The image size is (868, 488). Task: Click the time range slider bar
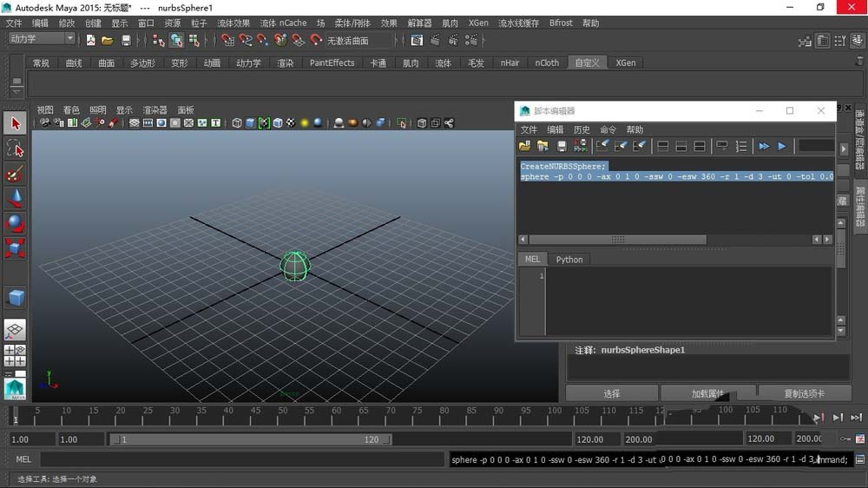(252, 439)
